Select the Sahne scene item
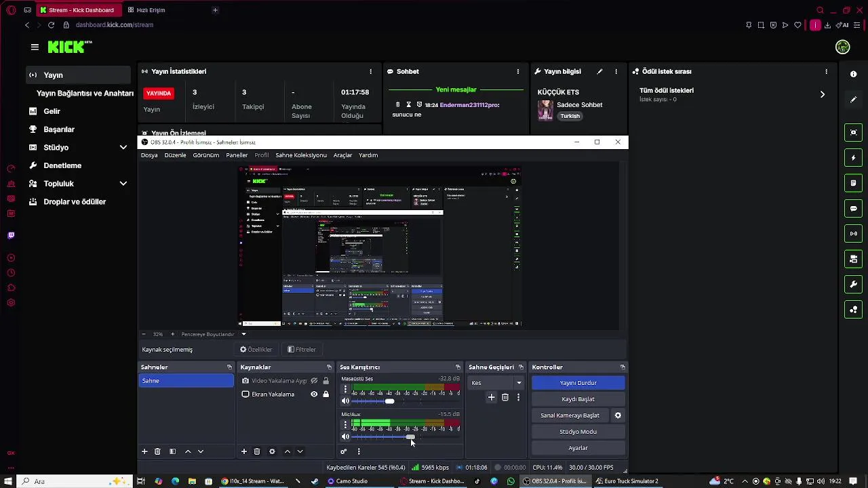This screenshot has width=868, height=488. [186, 381]
